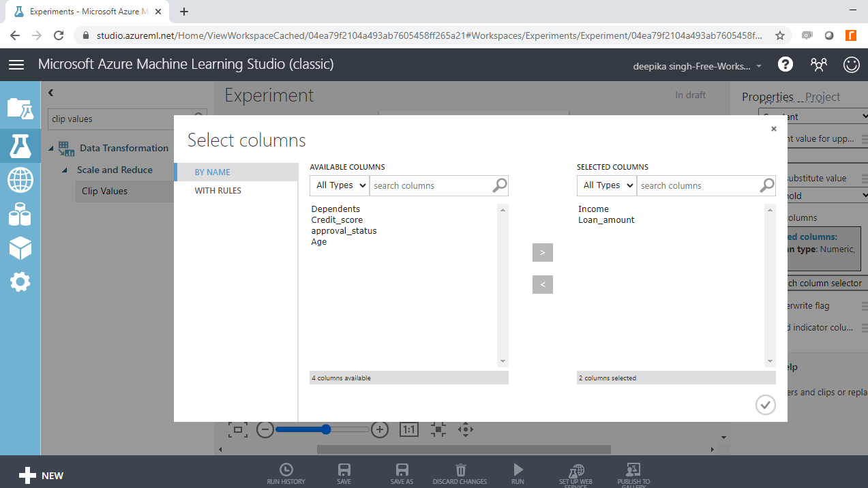Close the Select columns dialog
Viewport: 868px width, 488px height.
pos(774,129)
